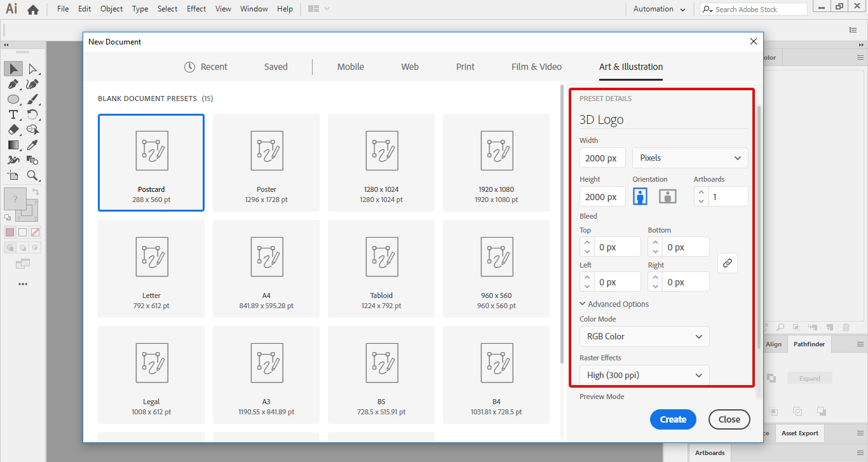Open the Asset Export panel menu
Screen dimensions: 868x462
click(x=860, y=433)
